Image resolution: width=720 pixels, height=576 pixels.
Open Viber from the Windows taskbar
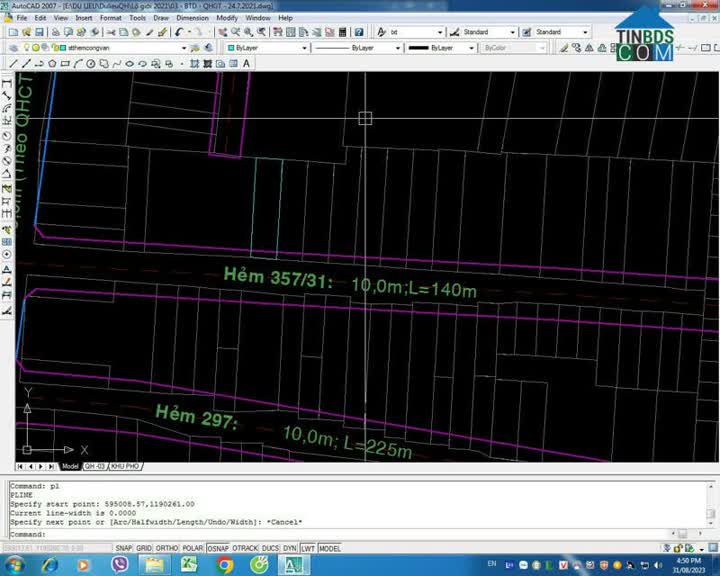(120, 565)
